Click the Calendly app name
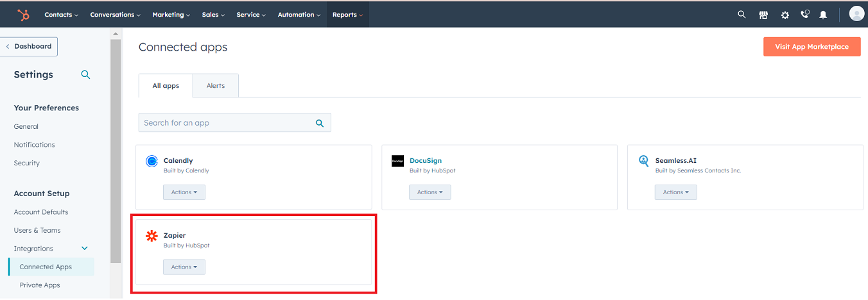This screenshot has height=300, width=868. pyautogui.click(x=178, y=161)
